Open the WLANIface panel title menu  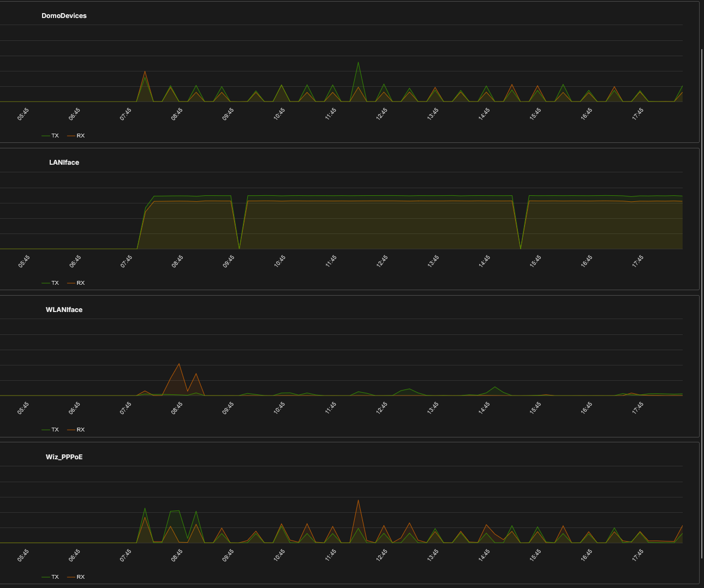click(x=64, y=310)
